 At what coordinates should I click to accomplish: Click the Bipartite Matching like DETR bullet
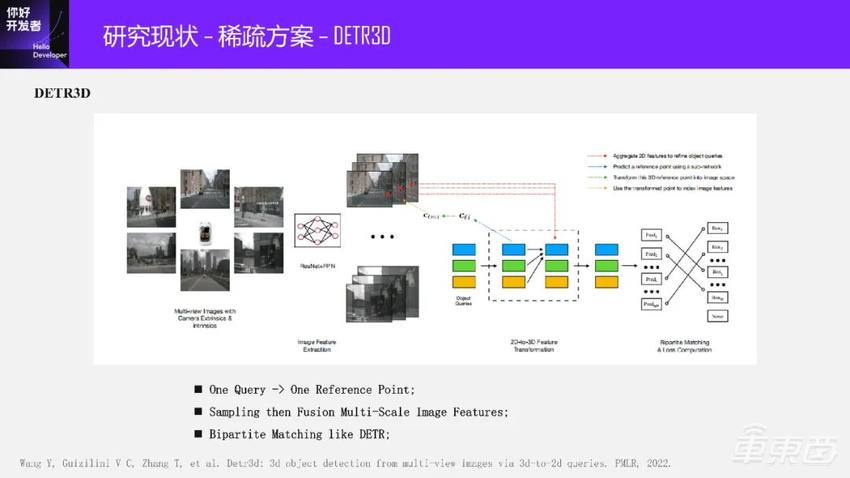[299, 434]
